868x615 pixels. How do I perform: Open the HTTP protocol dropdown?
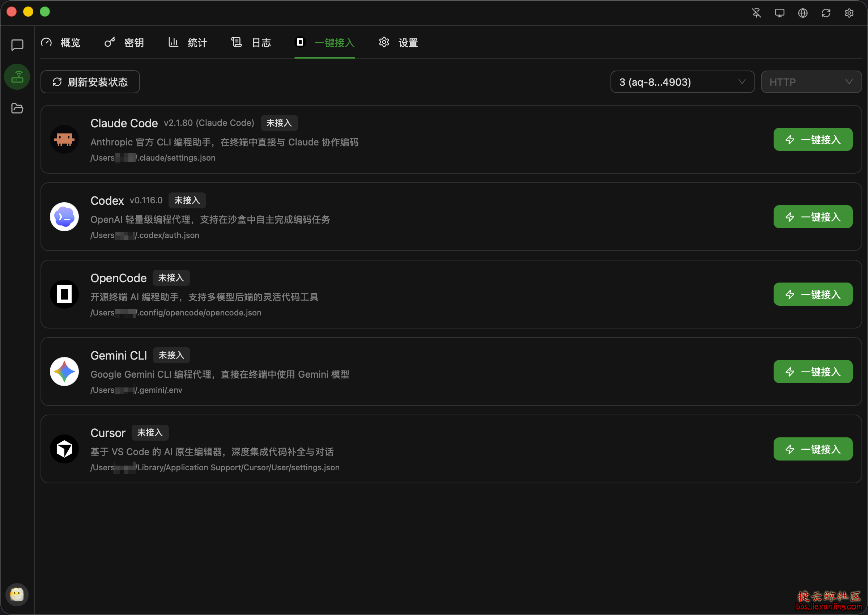[x=811, y=82]
